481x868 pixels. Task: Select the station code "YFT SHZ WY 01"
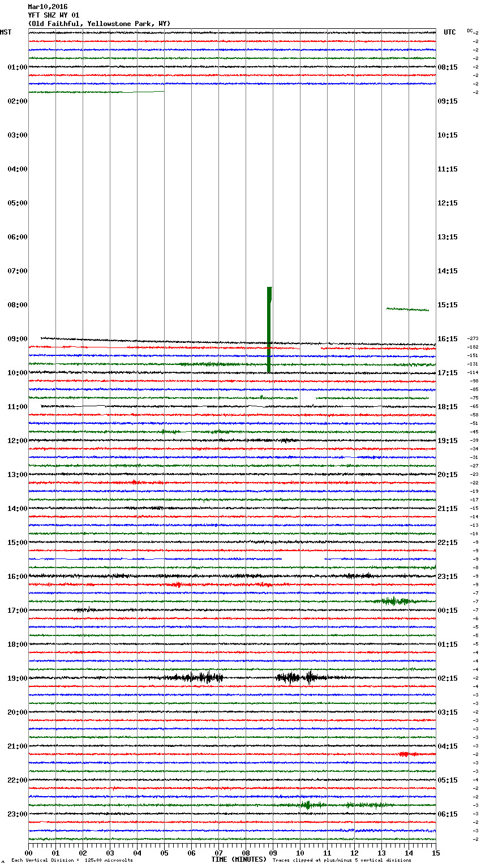point(54,15)
